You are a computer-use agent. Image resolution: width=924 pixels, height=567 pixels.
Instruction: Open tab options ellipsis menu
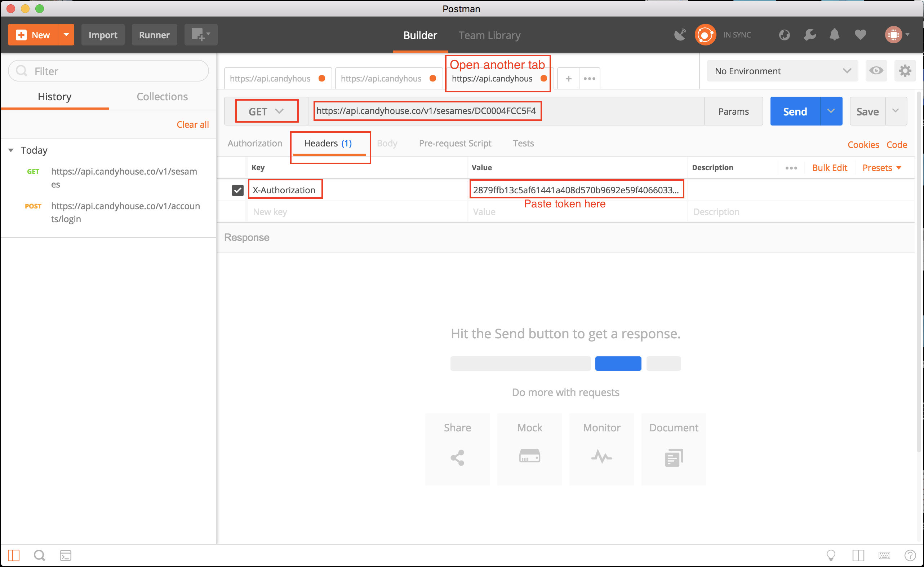coord(589,78)
